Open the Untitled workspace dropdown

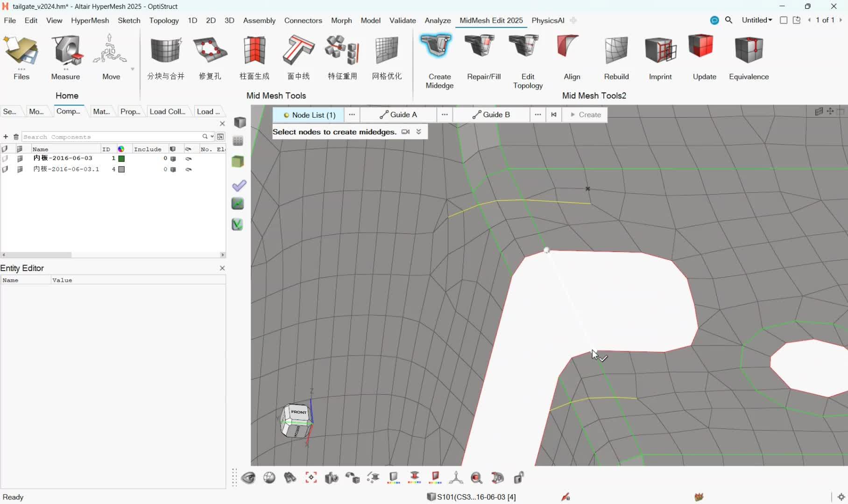point(756,20)
